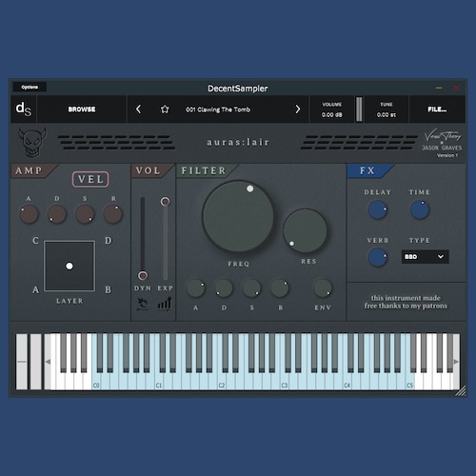This screenshot has width=476, height=476.
Task: Click the LAYER XY pad dot
Action: coord(69,266)
